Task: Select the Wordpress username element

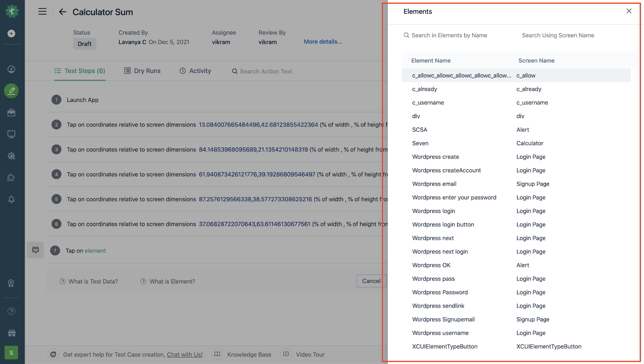Action: point(516,333)
